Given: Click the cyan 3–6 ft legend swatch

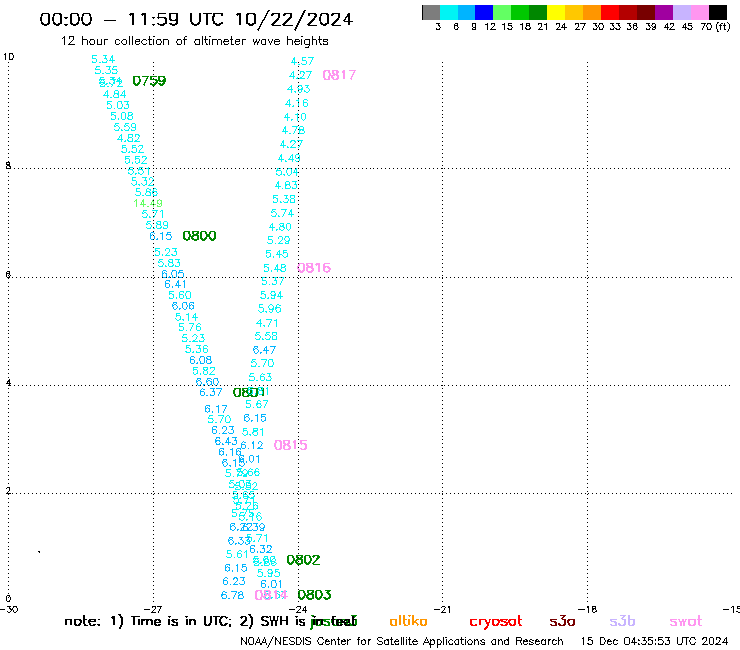Looking at the screenshot, I should point(449,12).
